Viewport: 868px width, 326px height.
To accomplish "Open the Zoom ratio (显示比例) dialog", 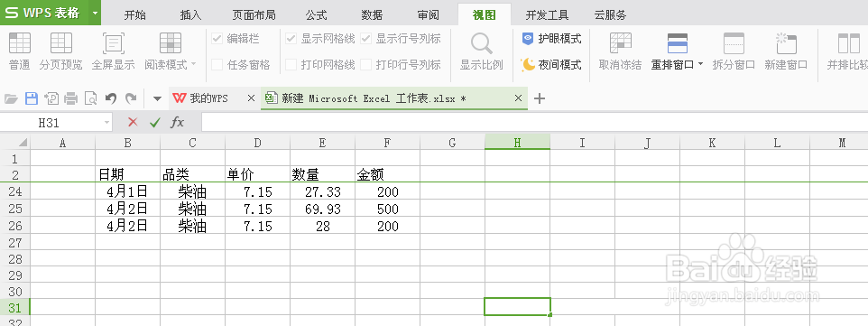I will tap(481, 51).
